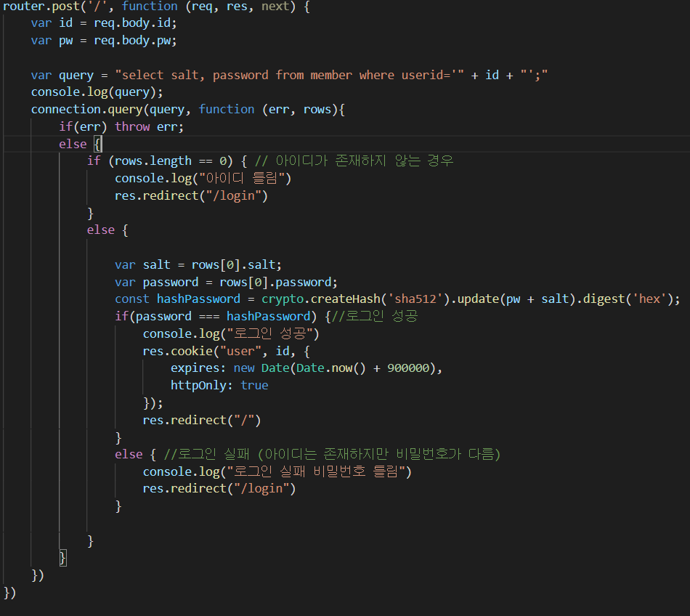This screenshot has width=690, height=616.
Task: Click console.log("로그인 성공") statement
Action: (x=230, y=333)
